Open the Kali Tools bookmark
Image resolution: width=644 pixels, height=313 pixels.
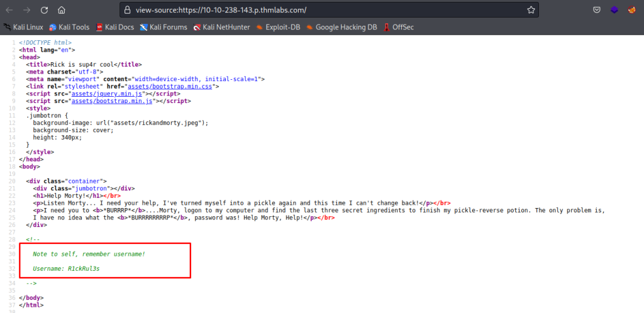coord(69,28)
